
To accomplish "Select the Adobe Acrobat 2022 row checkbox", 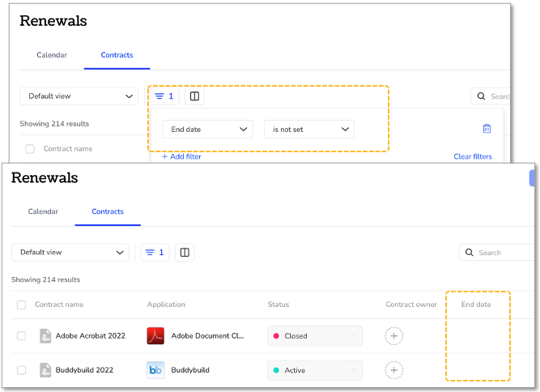I will 21,336.
